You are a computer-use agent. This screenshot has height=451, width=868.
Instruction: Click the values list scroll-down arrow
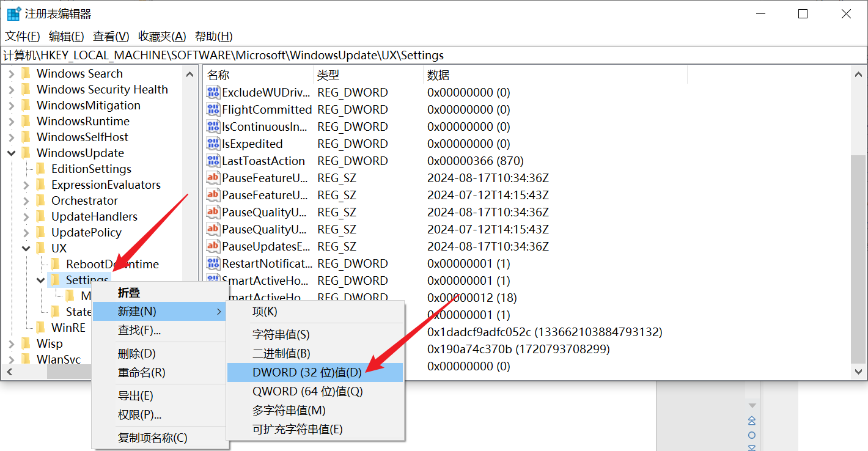pyautogui.click(x=858, y=370)
